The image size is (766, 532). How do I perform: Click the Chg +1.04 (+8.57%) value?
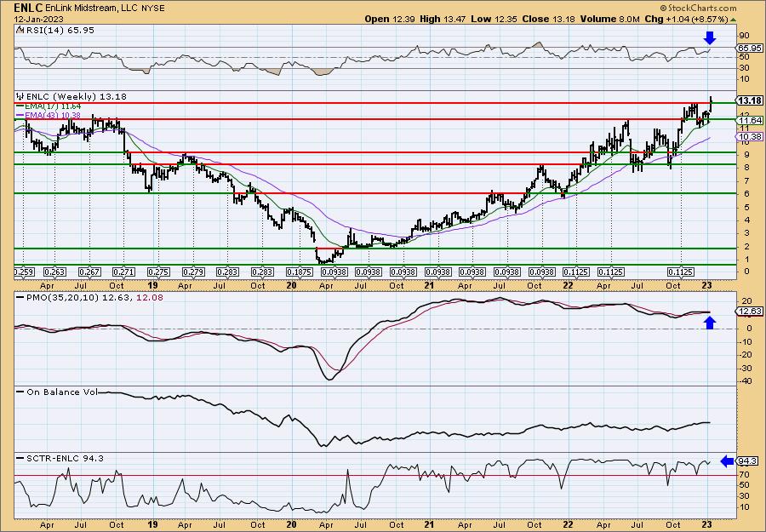tap(686, 19)
